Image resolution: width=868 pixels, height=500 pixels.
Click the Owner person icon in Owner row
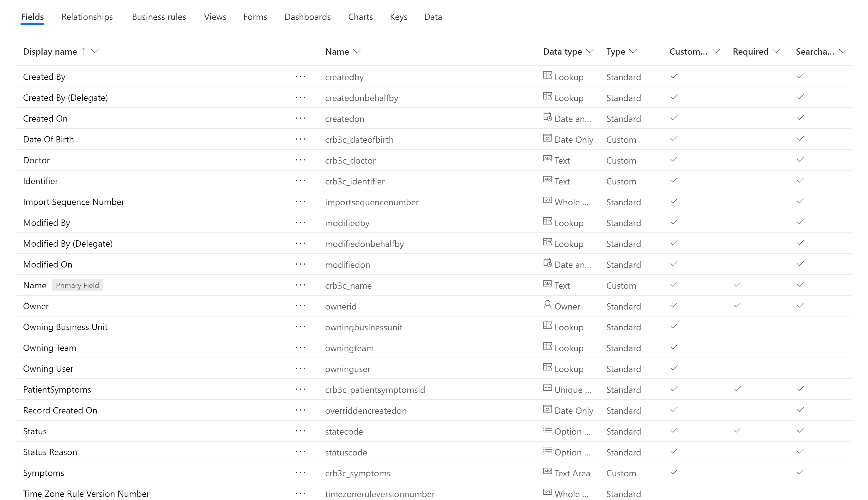(547, 305)
